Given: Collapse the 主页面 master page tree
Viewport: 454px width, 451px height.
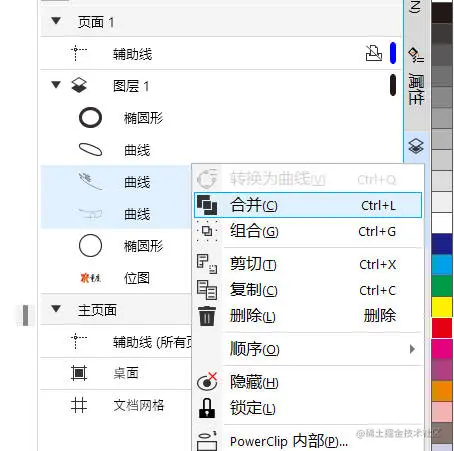Looking at the screenshot, I should tap(56, 309).
